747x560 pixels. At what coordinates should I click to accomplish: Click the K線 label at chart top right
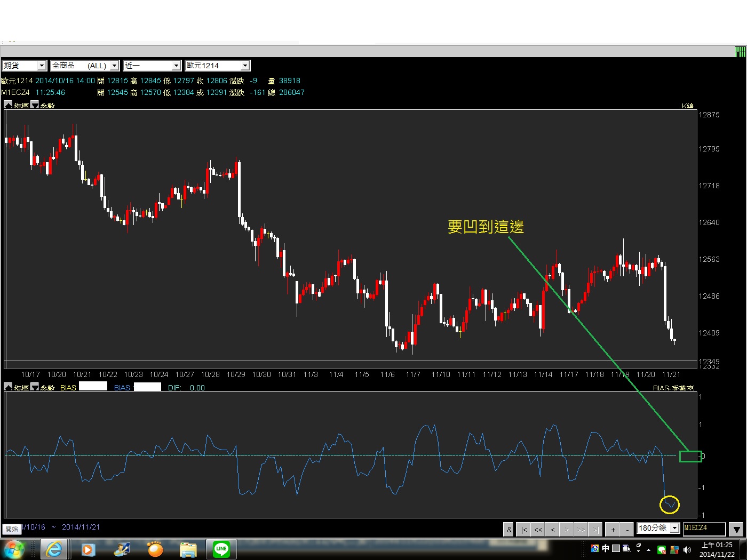pyautogui.click(x=688, y=106)
